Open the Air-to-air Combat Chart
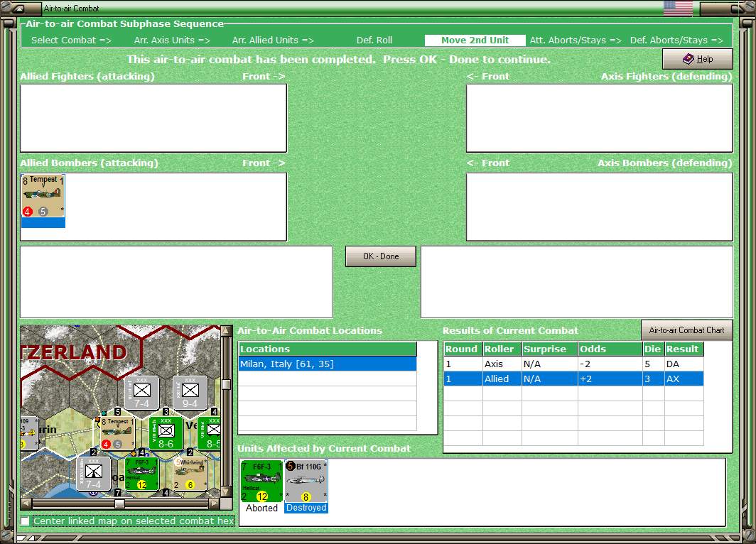 click(686, 330)
